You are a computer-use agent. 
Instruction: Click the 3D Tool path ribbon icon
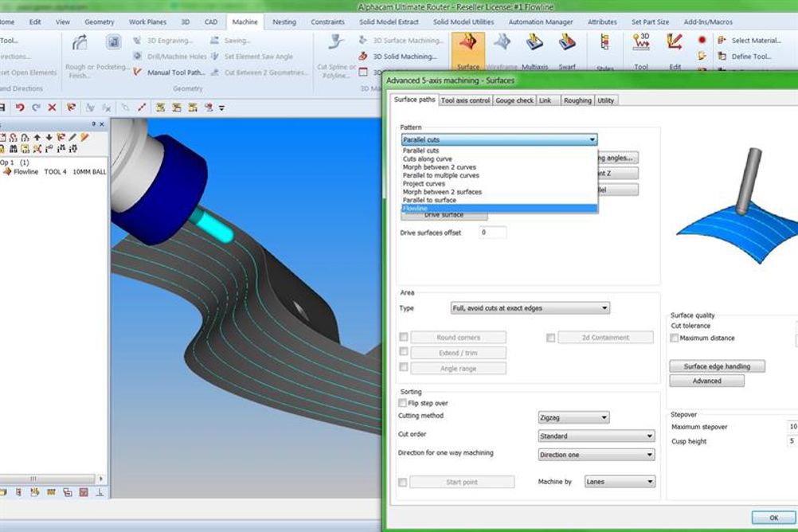coord(641,42)
